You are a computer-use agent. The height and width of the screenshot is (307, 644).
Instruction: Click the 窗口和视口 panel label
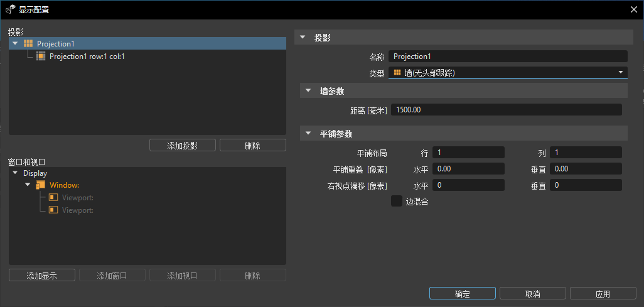[27, 162]
